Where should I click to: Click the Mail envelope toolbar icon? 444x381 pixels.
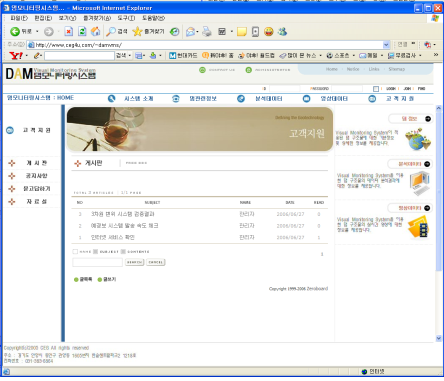click(x=191, y=32)
